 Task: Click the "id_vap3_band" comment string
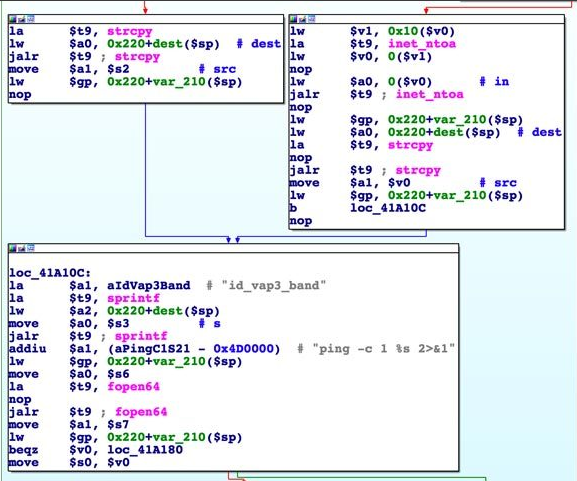click(274, 286)
